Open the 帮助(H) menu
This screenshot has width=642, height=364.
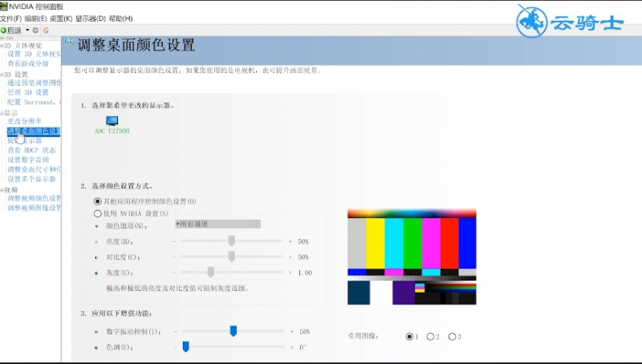(x=121, y=18)
